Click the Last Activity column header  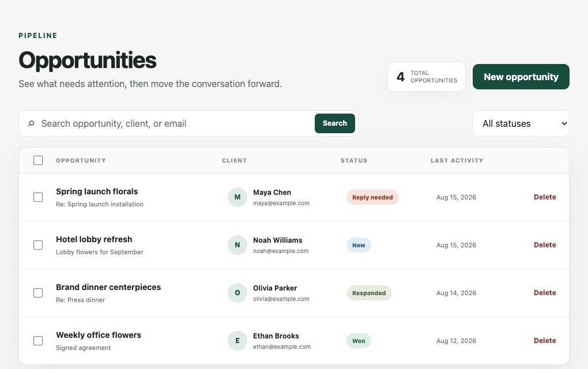pos(457,160)
